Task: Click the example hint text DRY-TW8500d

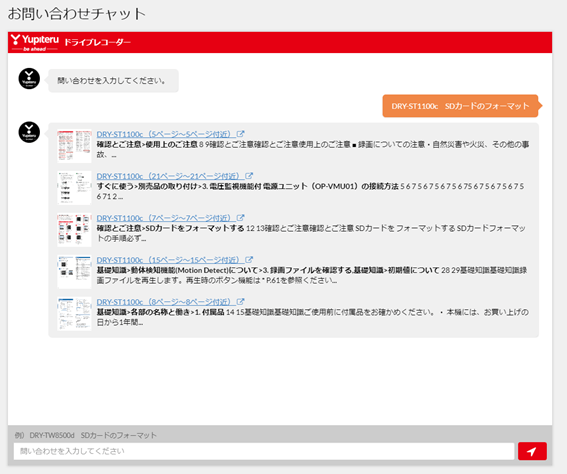Action: 86,435
